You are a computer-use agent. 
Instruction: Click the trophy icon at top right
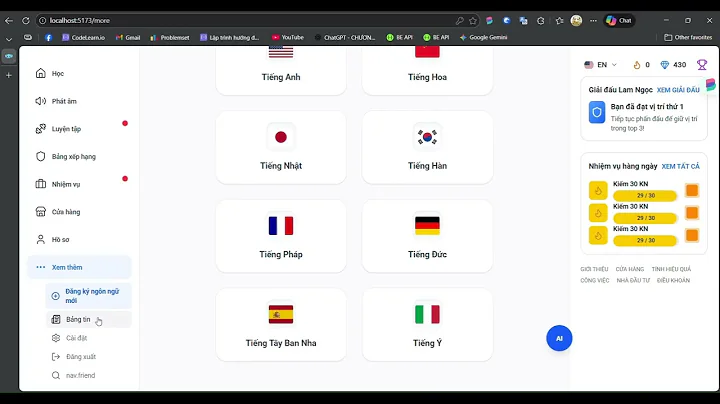702,65
